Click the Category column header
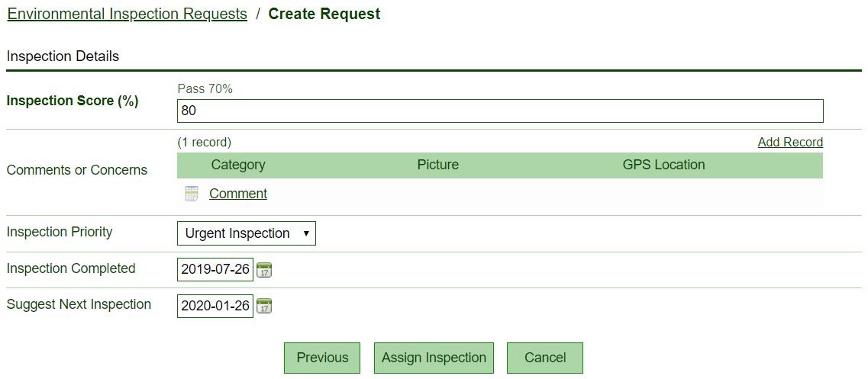868x379 pixels. (x=238, y=165)
